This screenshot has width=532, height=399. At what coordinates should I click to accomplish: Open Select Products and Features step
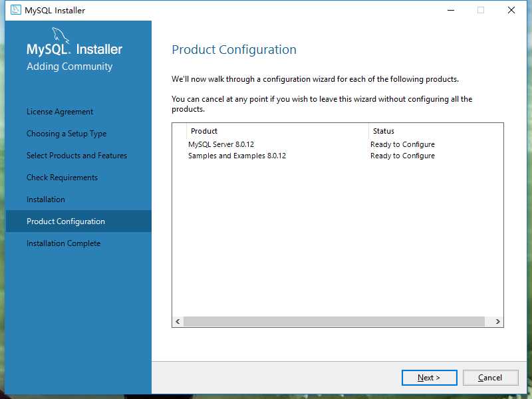pyautogui.click(x=76, y=156)
